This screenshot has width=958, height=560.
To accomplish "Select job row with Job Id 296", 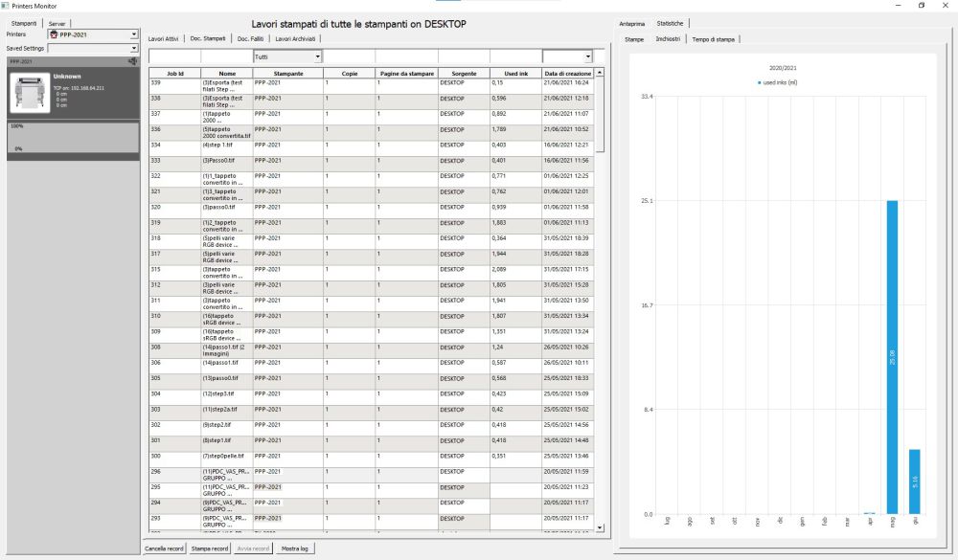I will pos(371,475).
